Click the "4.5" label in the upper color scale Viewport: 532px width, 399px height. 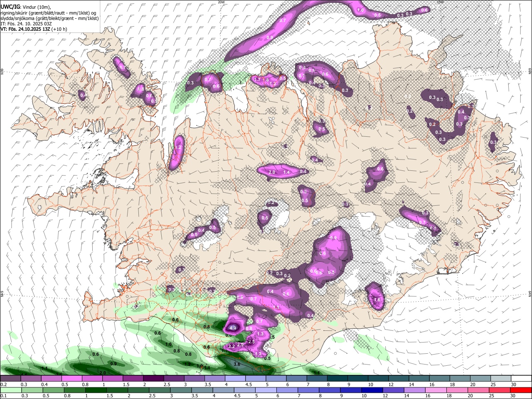(249, 384)
